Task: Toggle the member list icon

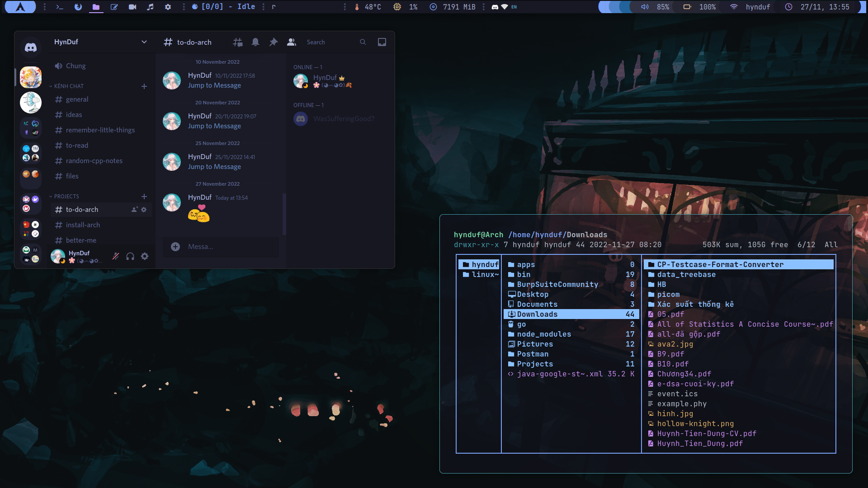Action: 292,42
